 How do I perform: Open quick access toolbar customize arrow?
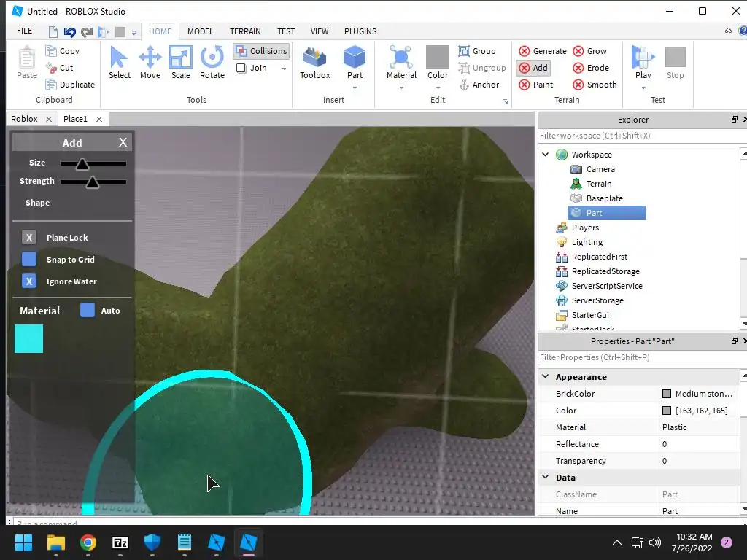(134, 32)
